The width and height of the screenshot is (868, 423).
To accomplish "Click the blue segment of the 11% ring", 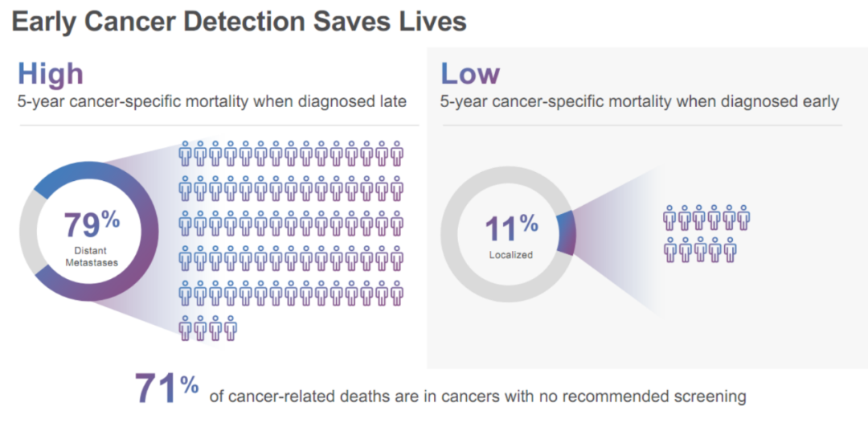I will 567,233.
